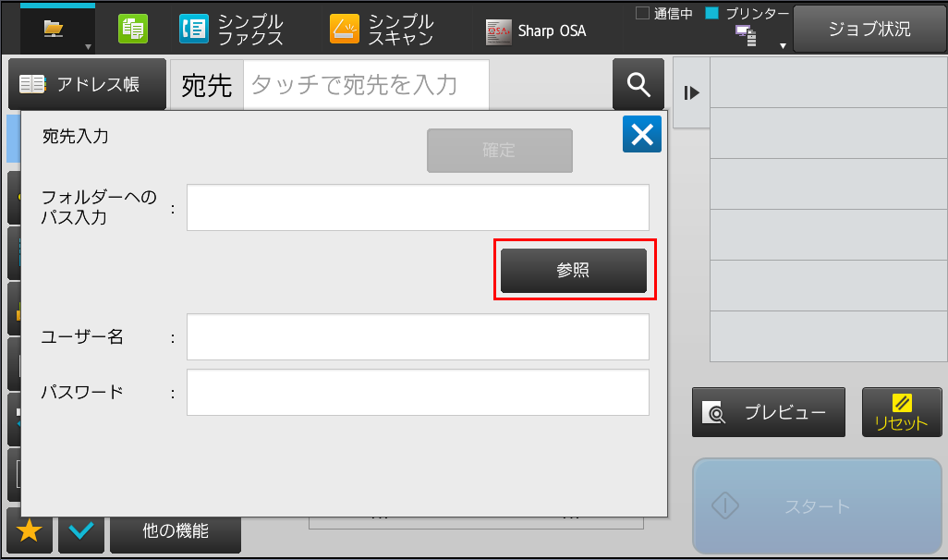Screen dimensions: 948x560
Task: Click the folder path input field
Action: 418,207
